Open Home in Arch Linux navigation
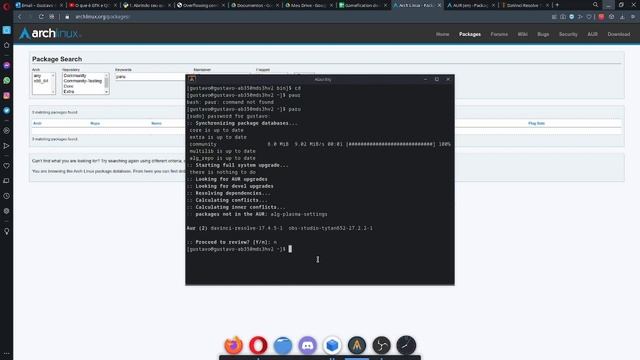This screenshot has height=360, width=640. pyautogui.click(x=442, y=34)
